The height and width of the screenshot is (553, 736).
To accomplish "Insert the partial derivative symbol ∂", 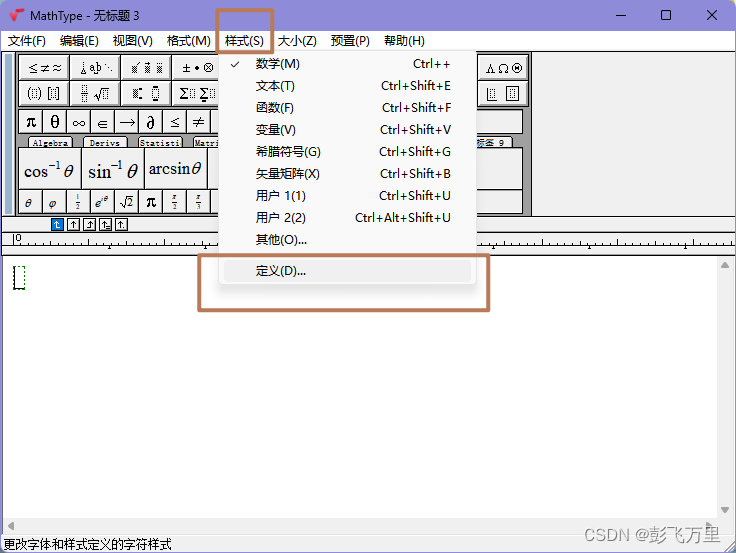I will [151, 123].
